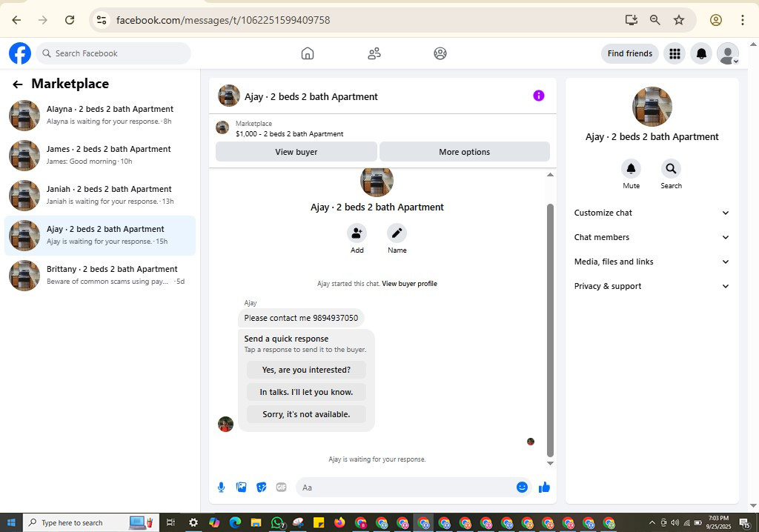The width and height of the screenshot is (759, 532).
Task: Open File Explorer from taskbar
Action: pos(256,522)
